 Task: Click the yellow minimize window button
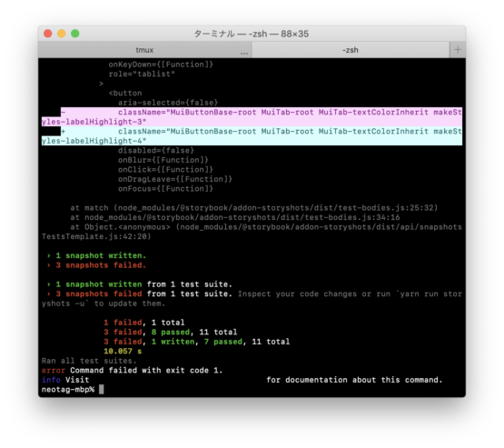[62, 34]
